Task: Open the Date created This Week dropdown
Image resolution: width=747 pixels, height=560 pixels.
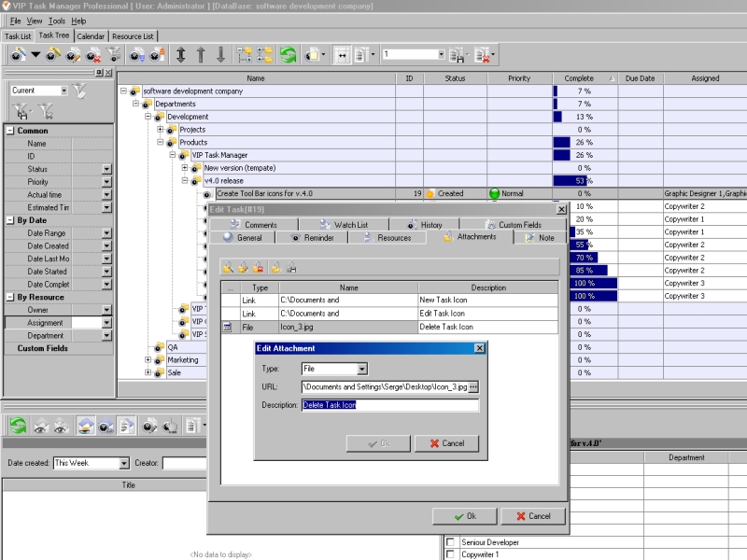Action: [x=124, y=463]
